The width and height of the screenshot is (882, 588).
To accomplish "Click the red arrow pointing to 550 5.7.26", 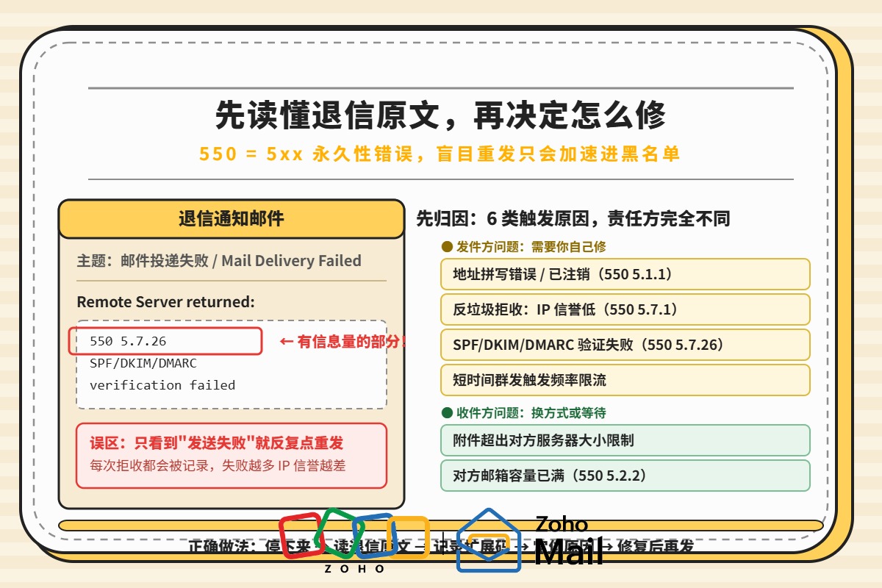I will point(287,342).
